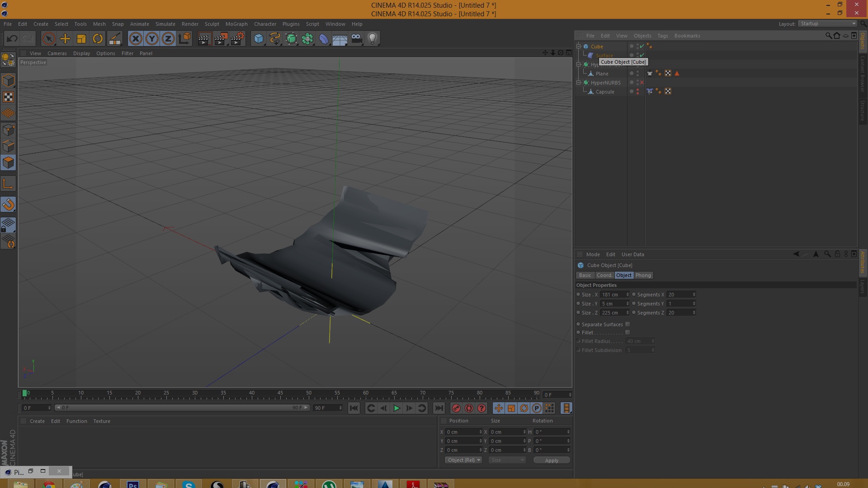Select the Move tool in the top toolbar
Image resolution: width=868 pixels, height=488 pixels.
pos(65,39)
